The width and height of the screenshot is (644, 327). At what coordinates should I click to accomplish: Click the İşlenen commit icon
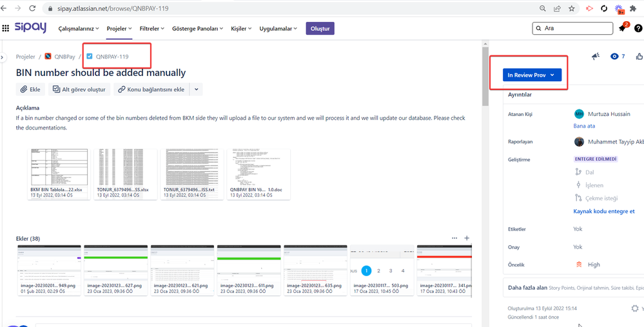[x=578, y=185]
